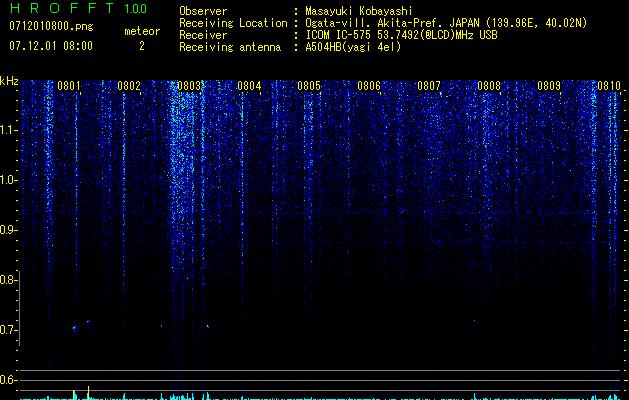629x400 pixels.
Task: Click the tall yellow intensity peak at bottom
Action: click(88, 392)
